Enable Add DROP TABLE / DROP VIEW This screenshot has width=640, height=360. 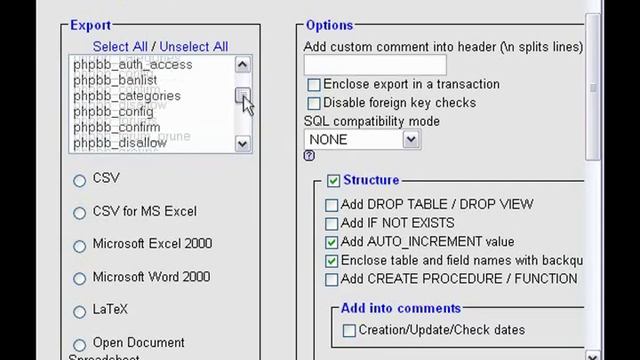[x=331, y=205]
